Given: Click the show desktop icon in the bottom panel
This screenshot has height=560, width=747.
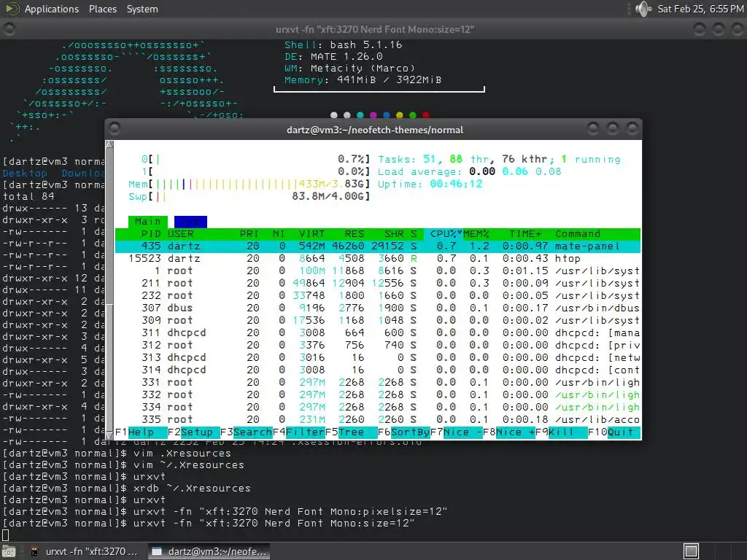Looking at the screenshot, I should [x=9, y=551].
